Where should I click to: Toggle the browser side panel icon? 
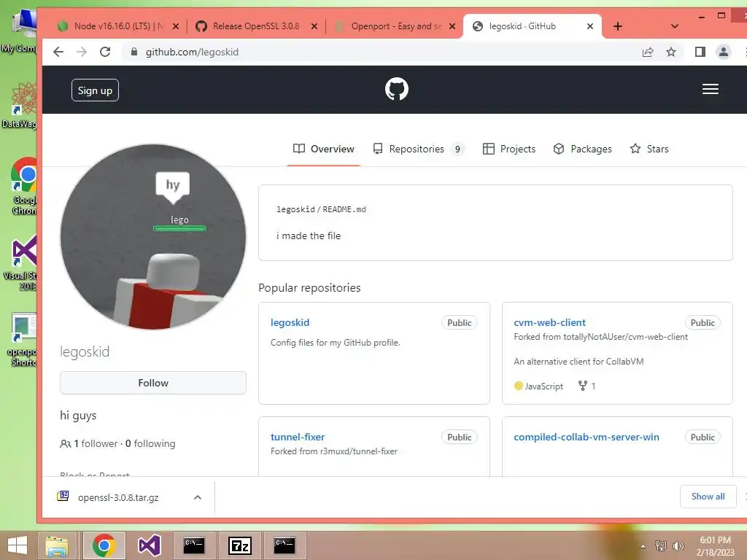pos(700,52)
